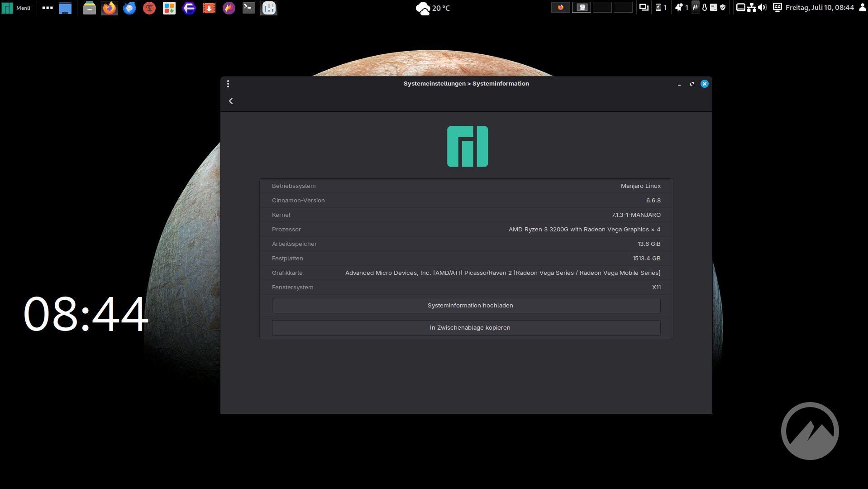Open the calendar from the date and time
Screen dimensions: 868x489
tap(820, 8)
